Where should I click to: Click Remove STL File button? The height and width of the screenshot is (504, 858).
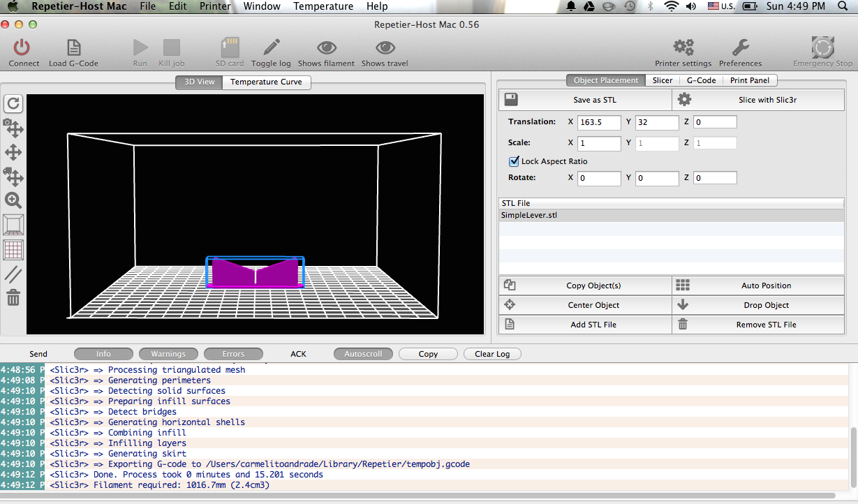758,325
